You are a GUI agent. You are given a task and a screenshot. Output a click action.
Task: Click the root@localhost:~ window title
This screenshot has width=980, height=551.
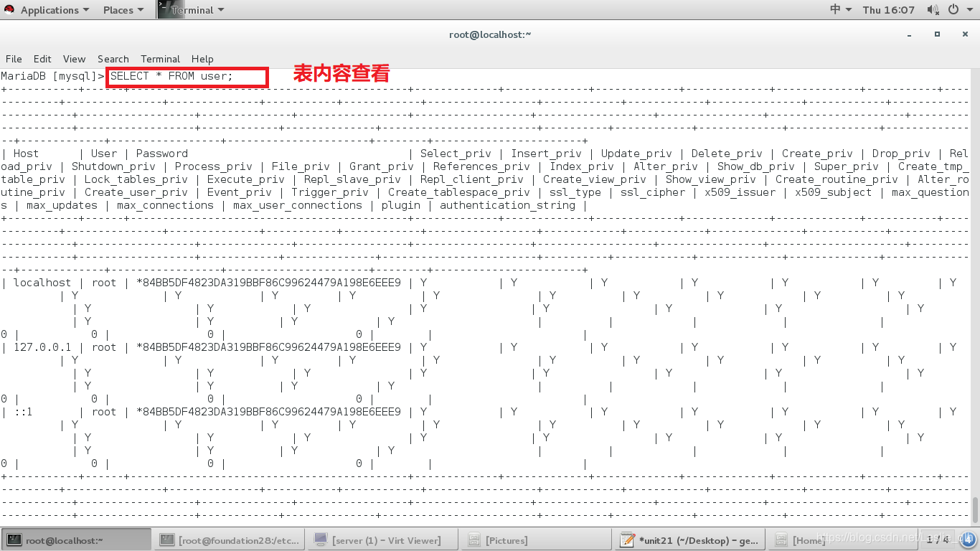[490, 34]
